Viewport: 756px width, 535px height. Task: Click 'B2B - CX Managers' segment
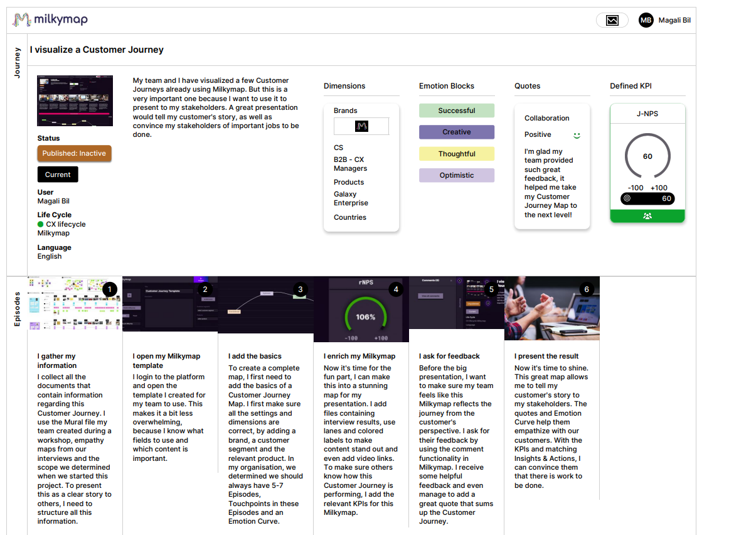(x=351, y=164)
